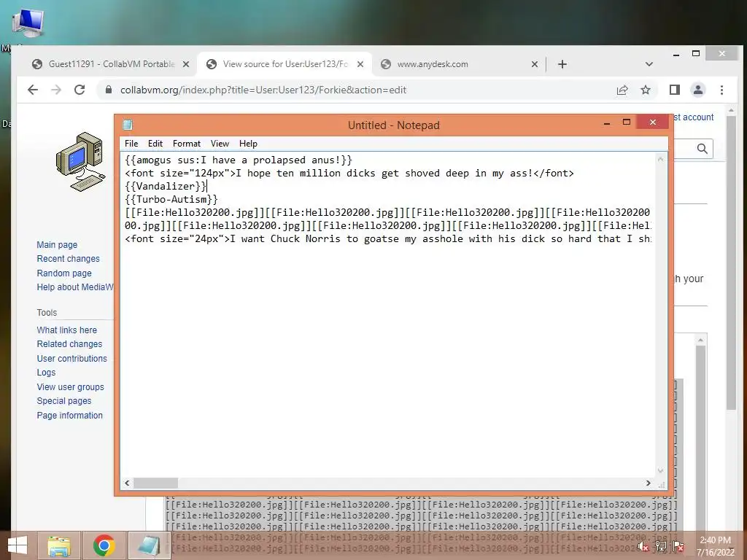Click the share page icon in address bar
The image size is (747, 560).
point(622,90)
